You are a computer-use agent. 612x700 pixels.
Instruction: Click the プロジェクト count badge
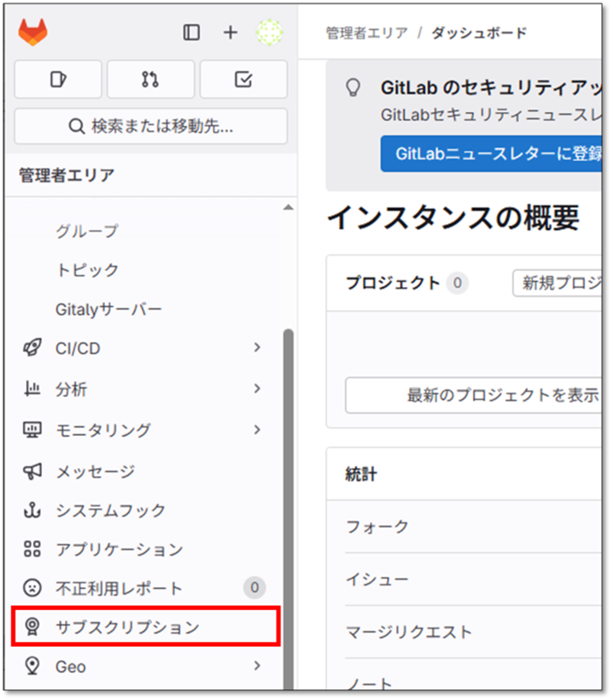click(457, 283)
